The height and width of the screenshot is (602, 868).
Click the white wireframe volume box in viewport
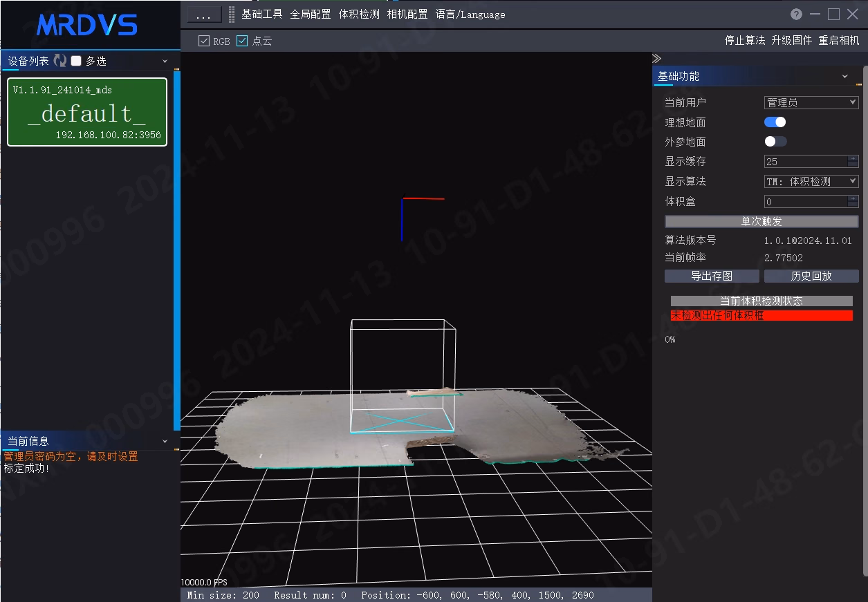pos(403,376)
